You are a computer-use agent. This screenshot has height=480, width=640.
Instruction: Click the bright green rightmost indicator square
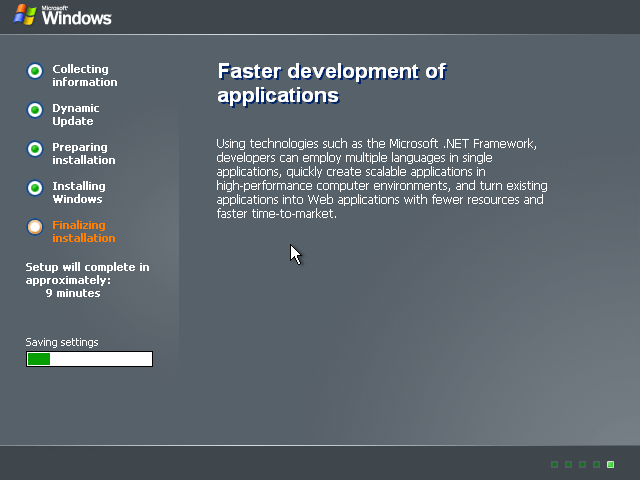pyautogui.click(x=610, y=464)
